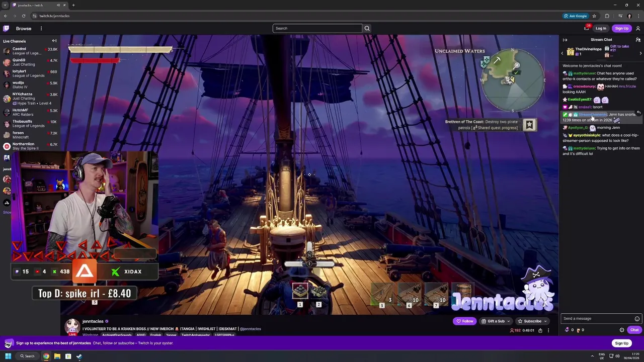Open File Explorer from the taskbar
The height and width of the screenshot is (362, 644).
(x=57, y=356)
